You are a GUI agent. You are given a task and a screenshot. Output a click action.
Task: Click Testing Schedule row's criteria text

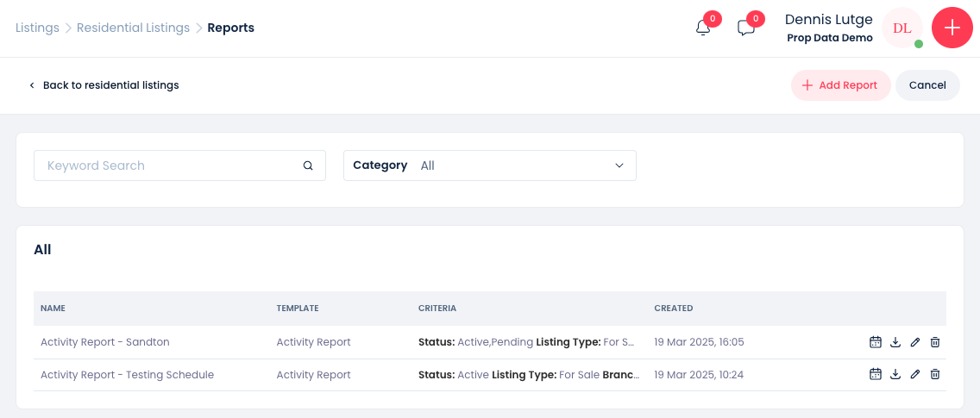click(x=529, y=374)
